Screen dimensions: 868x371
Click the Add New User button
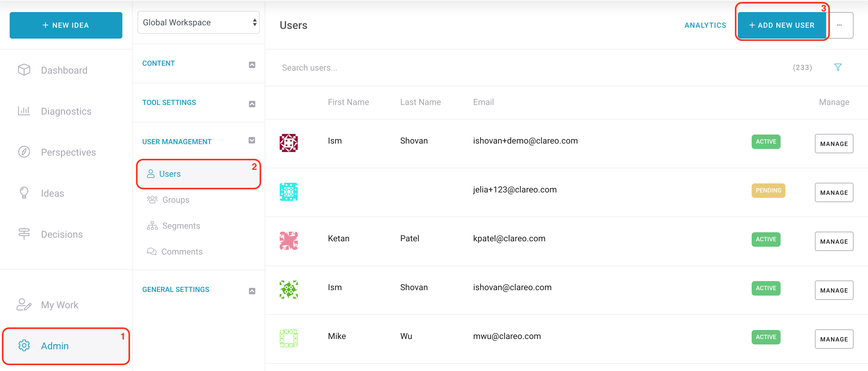[x=782, y=25]
